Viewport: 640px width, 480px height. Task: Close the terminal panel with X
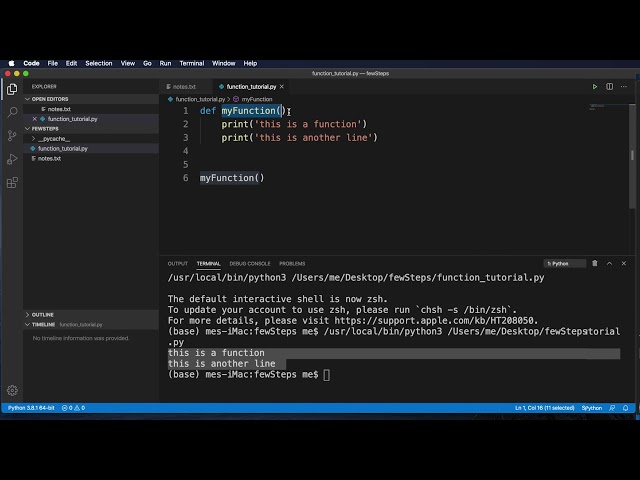[624, 264]
